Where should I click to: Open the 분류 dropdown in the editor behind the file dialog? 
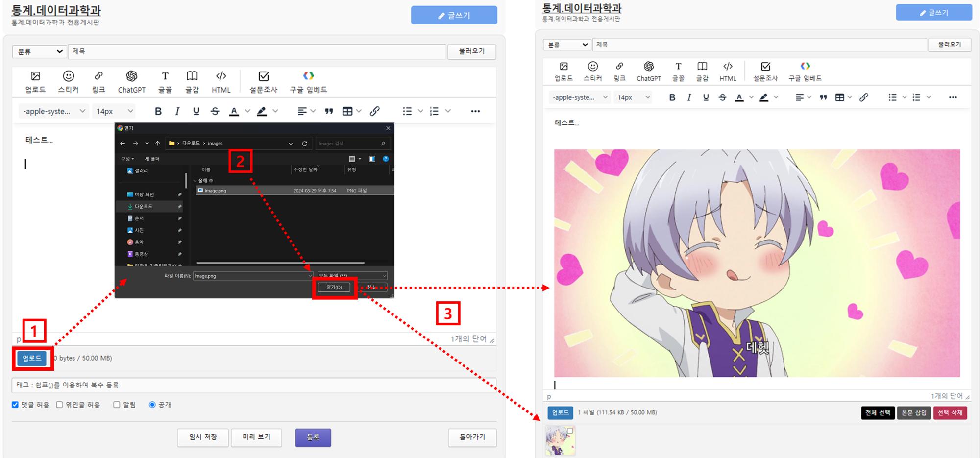point(40,51)
